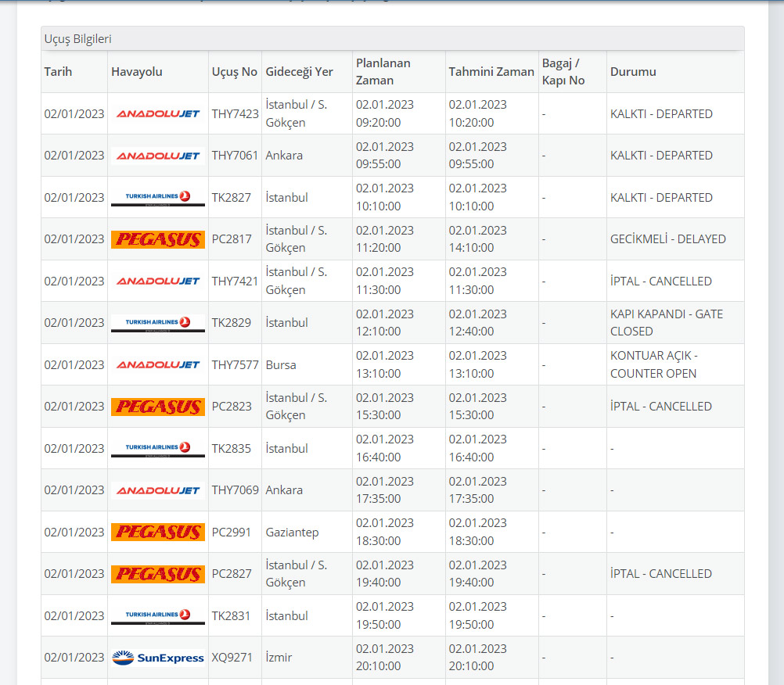Click Pegasus logo for flight PC2817
The width and height of the screenshot is (784, 685).
(158, 239)
